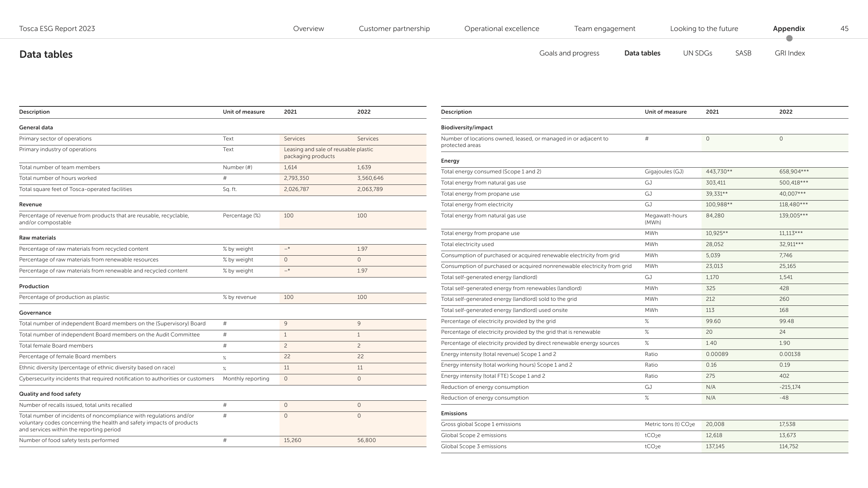The height and width of the screenshot is (488, 868).
Task: Open Goals and progress subsection
Action: (x=569, y=53)
